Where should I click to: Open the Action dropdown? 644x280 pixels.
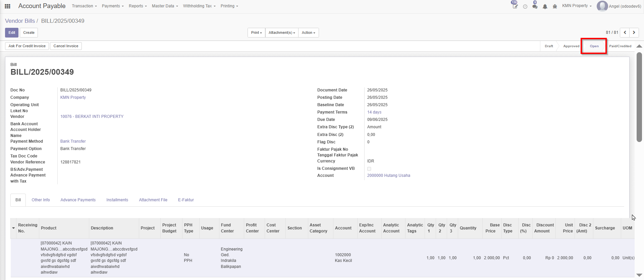[308, 32]
